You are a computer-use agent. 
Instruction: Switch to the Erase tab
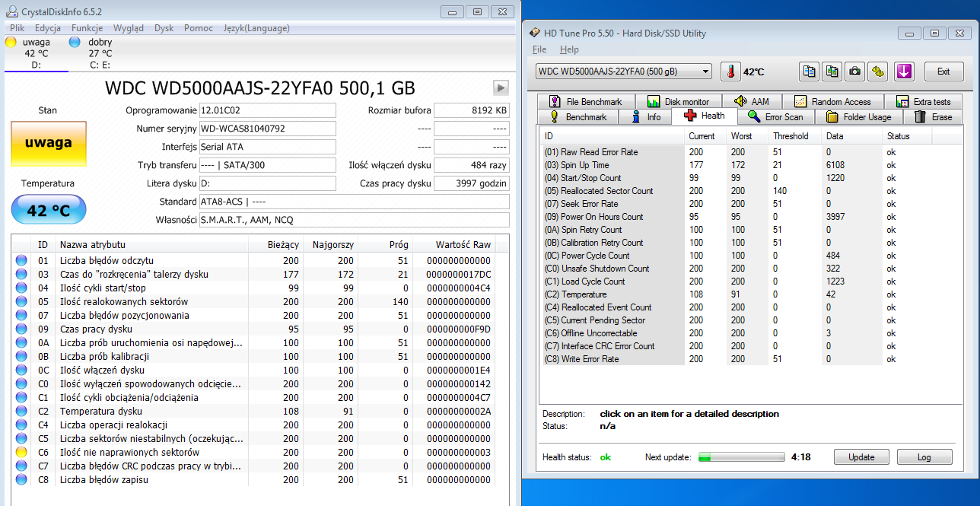pyautogui.click(x=934, y=117)
